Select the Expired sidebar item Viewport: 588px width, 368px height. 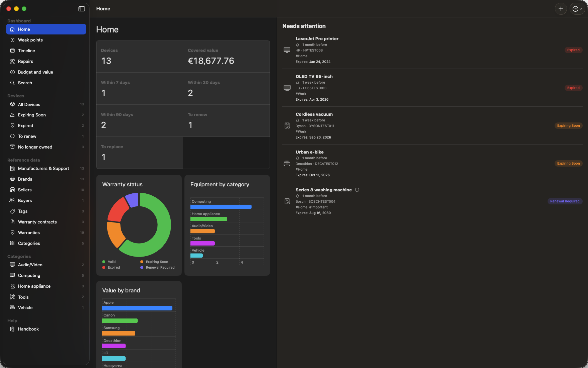tap(46, 125)
